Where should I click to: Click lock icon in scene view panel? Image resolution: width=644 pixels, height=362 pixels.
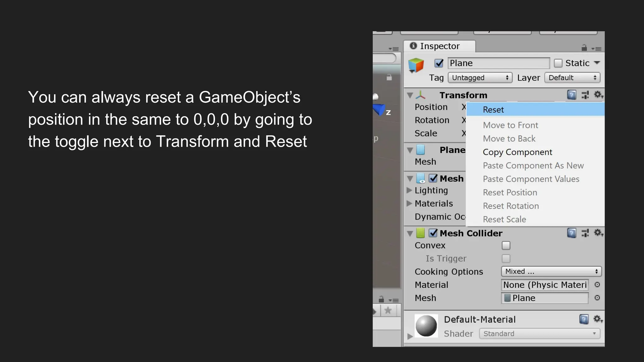point(389,77)
